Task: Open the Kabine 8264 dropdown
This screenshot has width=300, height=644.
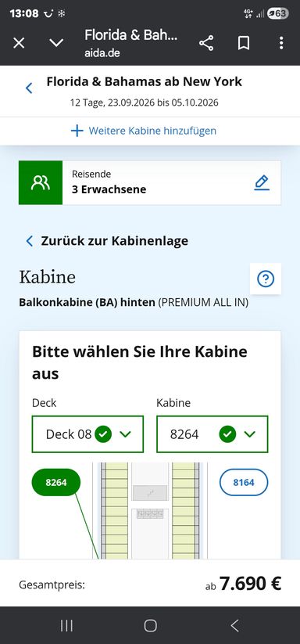Action: click(x=212, y=434)
